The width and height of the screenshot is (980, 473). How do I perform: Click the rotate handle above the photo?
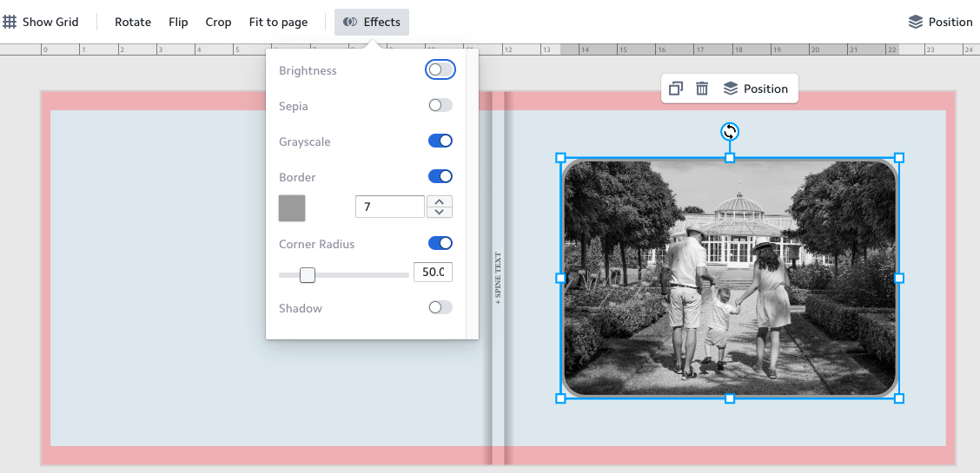pos(730,132)
